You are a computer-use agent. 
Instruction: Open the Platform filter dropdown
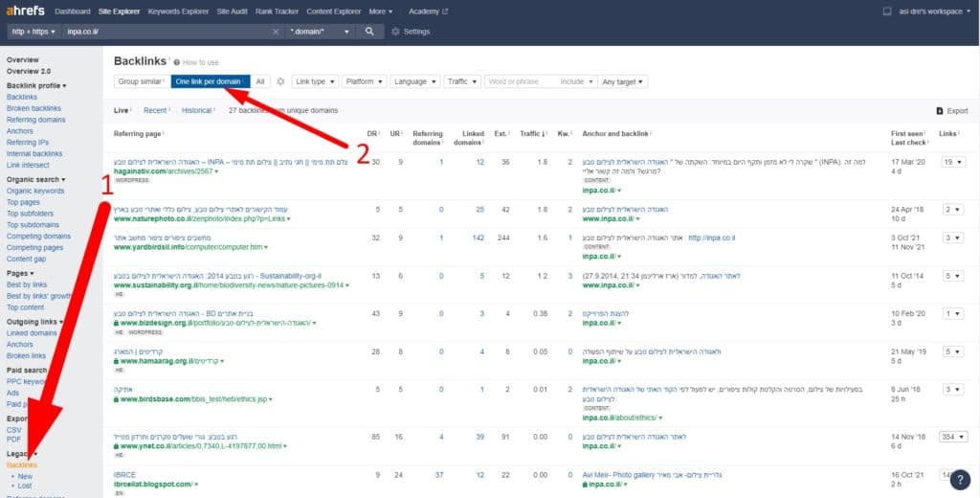365,81
